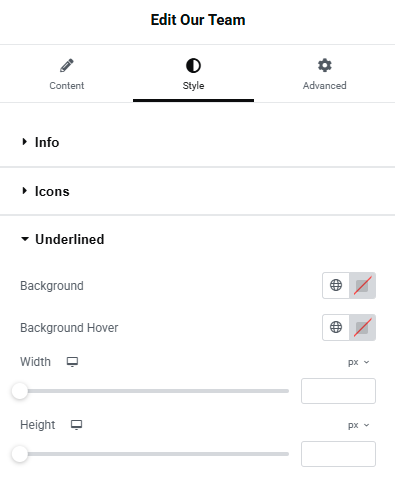Click the Height slider handle
Image resolution: width=395 pixels, height=484 pixels.
point(20,454)
